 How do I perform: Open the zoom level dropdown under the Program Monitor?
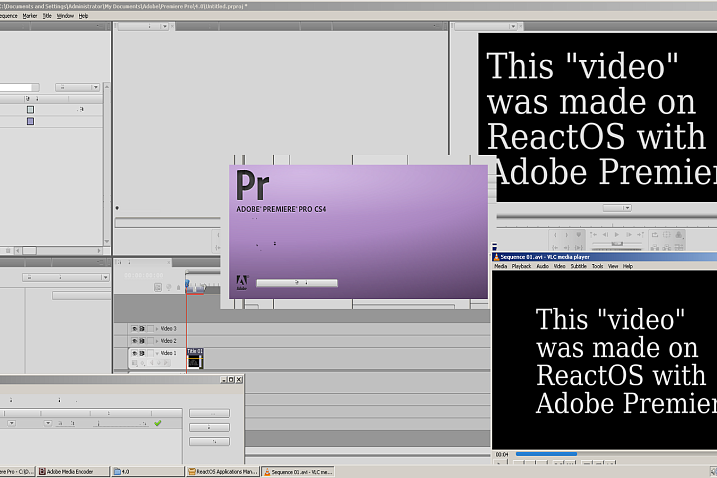click(617, 208)
